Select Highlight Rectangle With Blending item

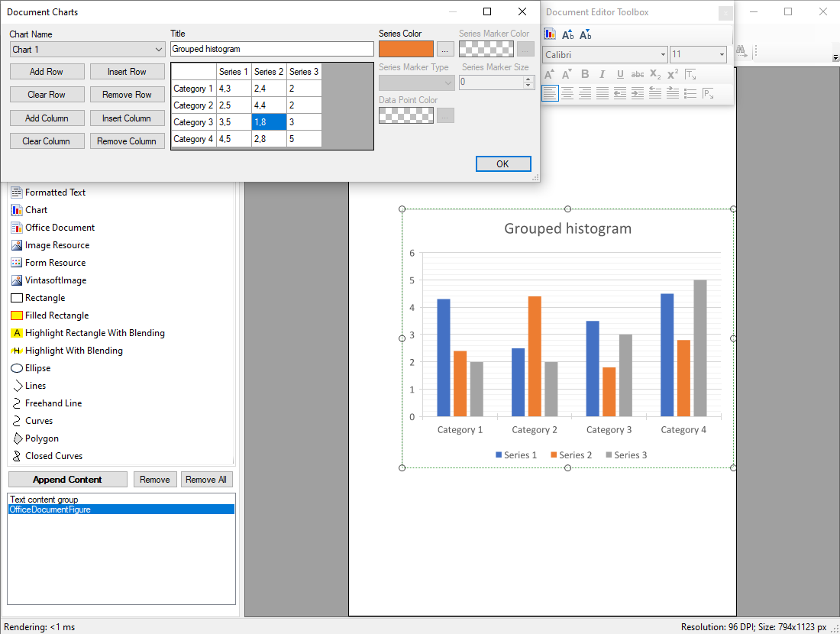[x=95, y=333]
